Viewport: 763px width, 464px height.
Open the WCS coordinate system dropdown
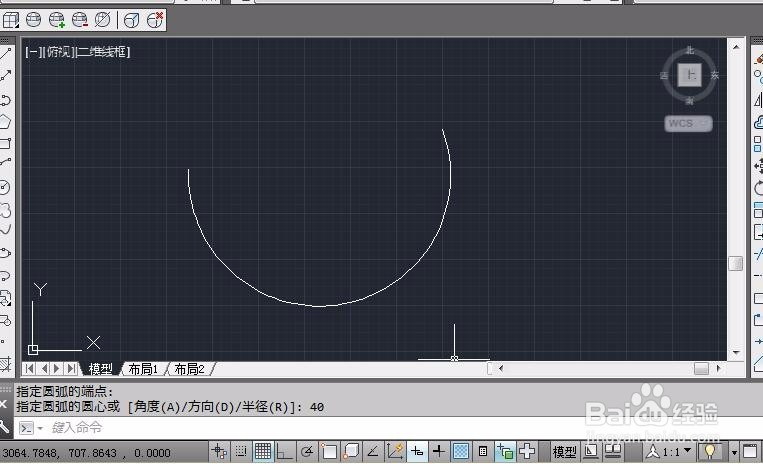pos(688,123)
